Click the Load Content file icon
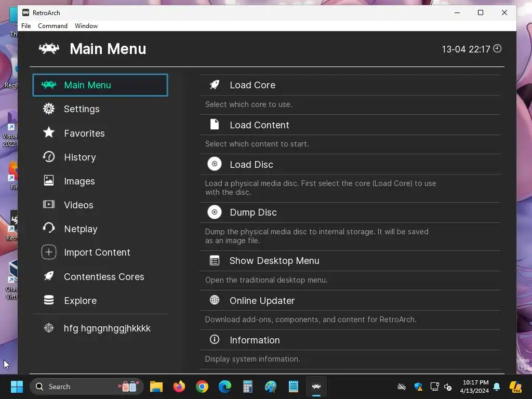 [215, 124]
